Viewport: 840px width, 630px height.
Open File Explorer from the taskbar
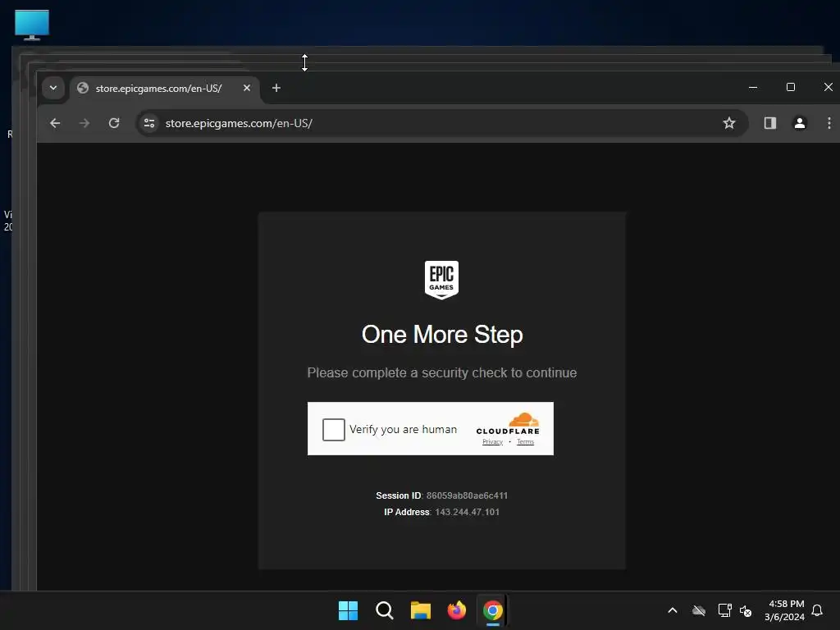pos(421,610)
